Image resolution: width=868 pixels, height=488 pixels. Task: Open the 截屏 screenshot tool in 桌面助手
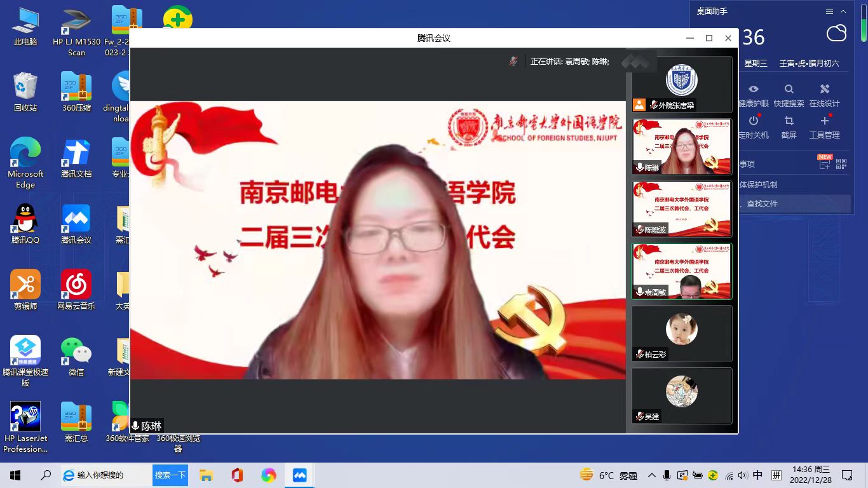point(789,121)
